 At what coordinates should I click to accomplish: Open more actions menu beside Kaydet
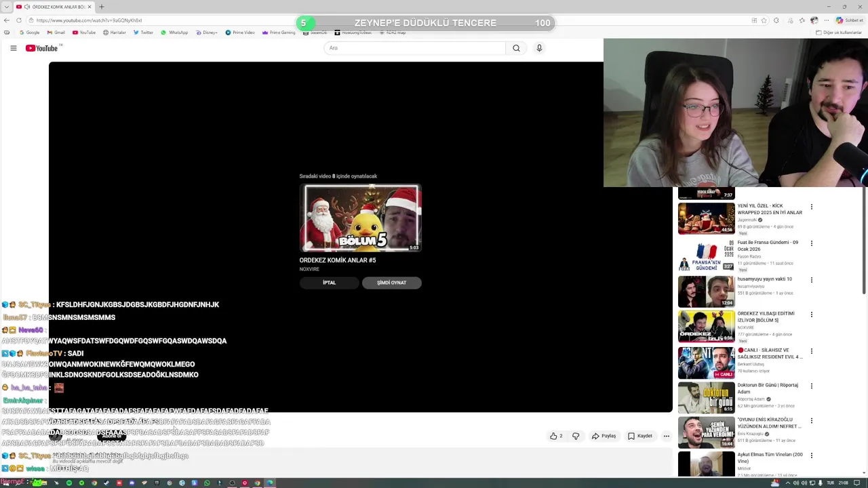click(x=666, y=436)
